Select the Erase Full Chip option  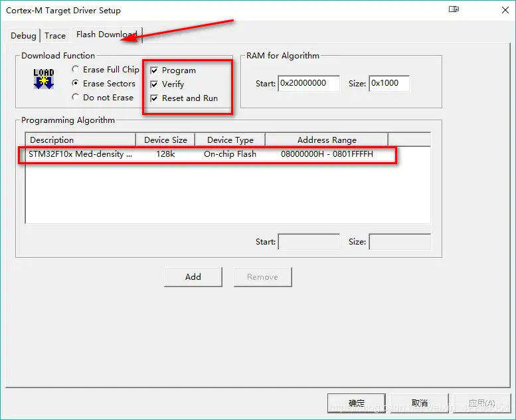click(75, 69)
